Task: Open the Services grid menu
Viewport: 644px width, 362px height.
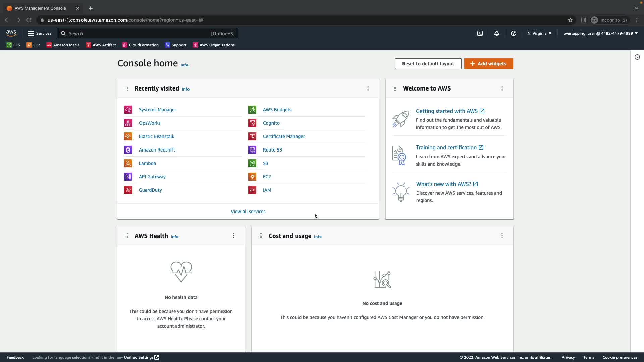Action: coord(40,33)
